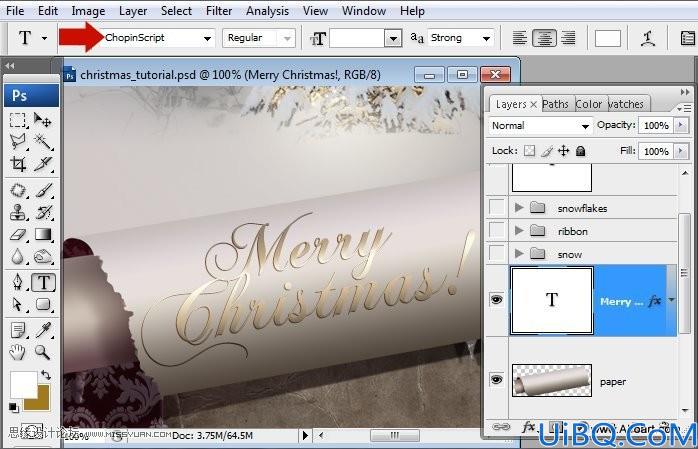
Task: Open the Strong anti-aliasing dropdown
Action: point(487,38)
